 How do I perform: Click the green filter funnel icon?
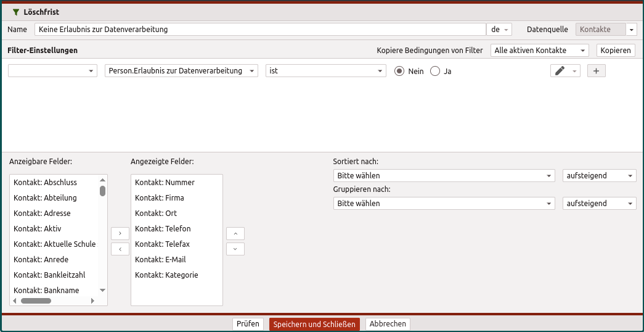[16, 12]
